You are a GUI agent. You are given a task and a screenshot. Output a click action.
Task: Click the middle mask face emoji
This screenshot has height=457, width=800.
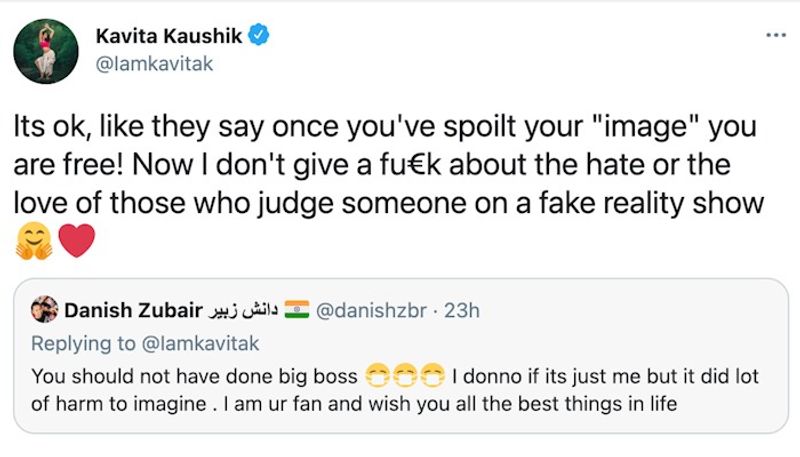pyautogui.click(x=406, y=376)
